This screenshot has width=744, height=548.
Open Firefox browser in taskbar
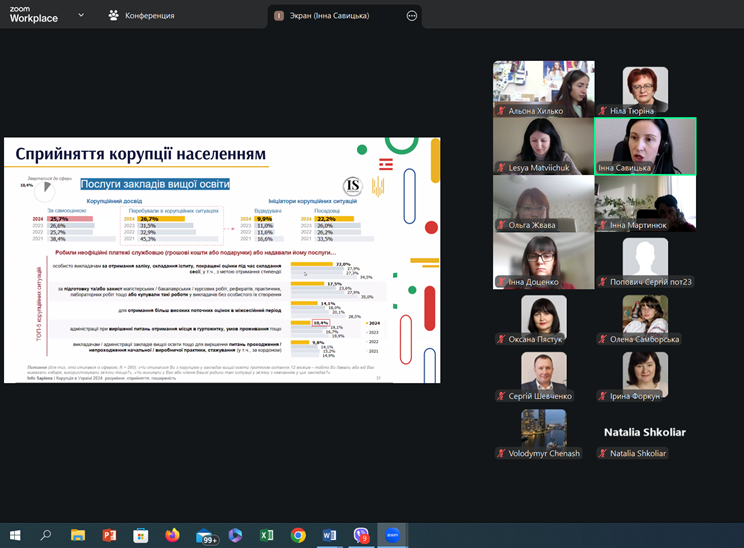point(172,535)
